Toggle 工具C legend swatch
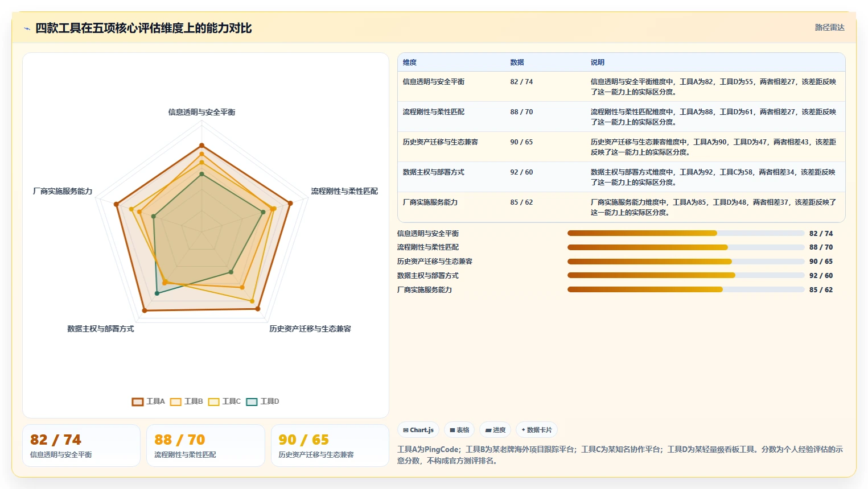 click(x=214, y=401)
